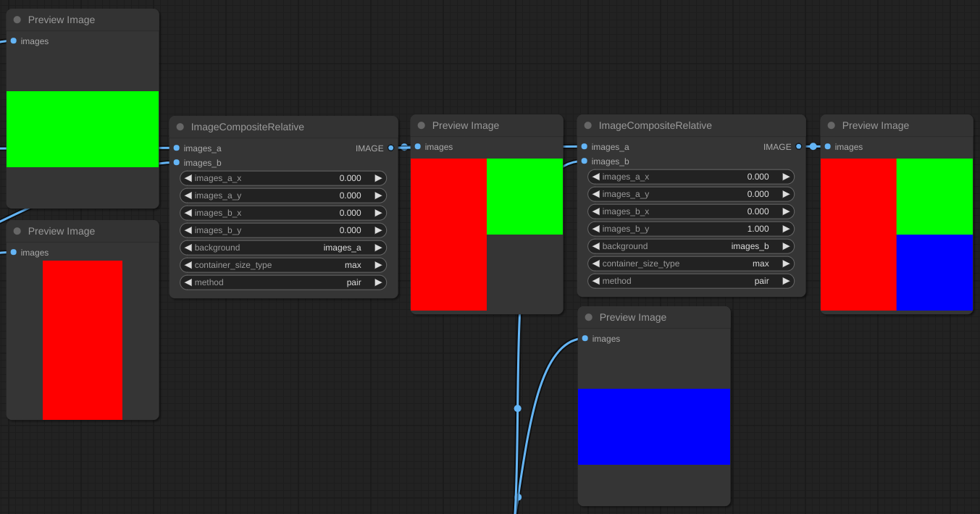Click the images input port on the blue Preview Image
Image resolution: width=980 pixels, height=514 pixels.
[585, 339]
